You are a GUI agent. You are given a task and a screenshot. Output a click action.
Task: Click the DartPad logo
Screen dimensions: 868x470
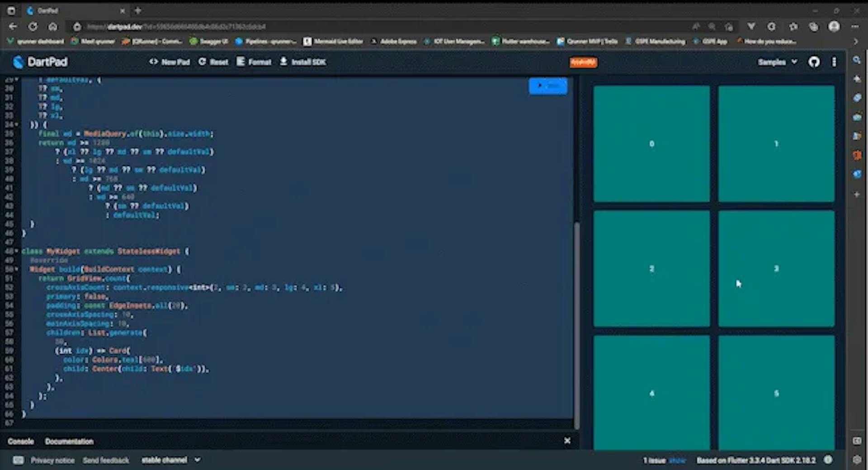coord(40,62)
